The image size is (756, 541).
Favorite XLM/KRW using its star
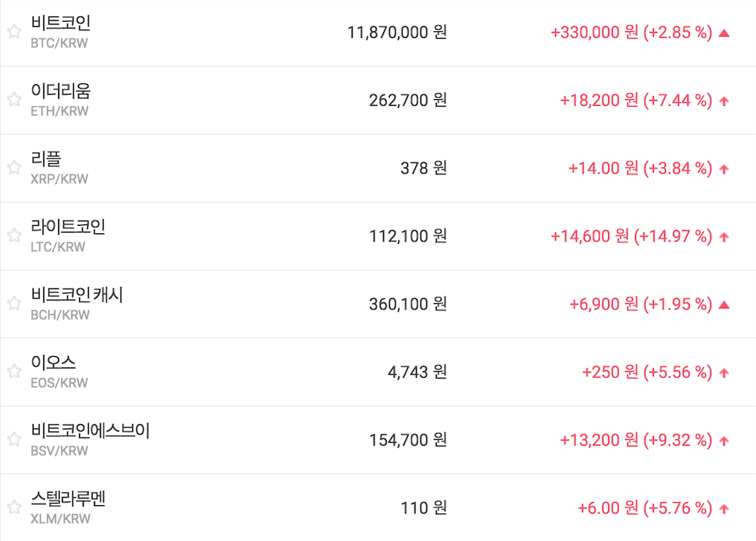point(14,507)
